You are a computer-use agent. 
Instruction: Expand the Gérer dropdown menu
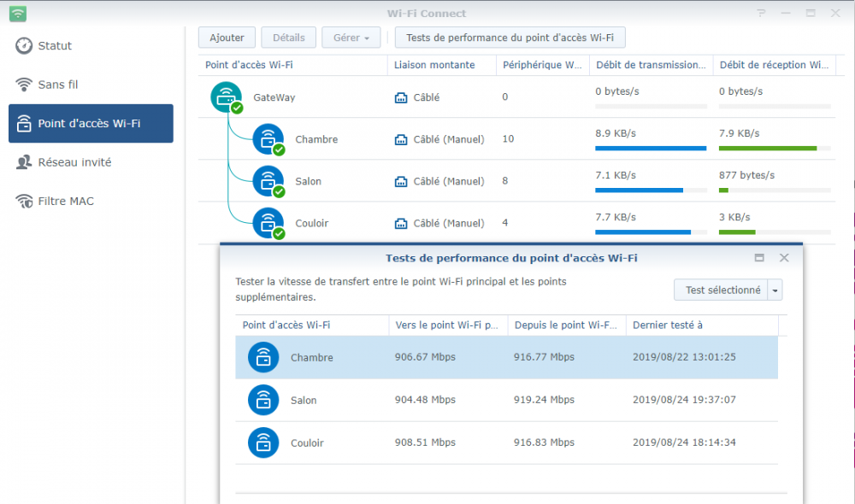[x=351, y=38]
